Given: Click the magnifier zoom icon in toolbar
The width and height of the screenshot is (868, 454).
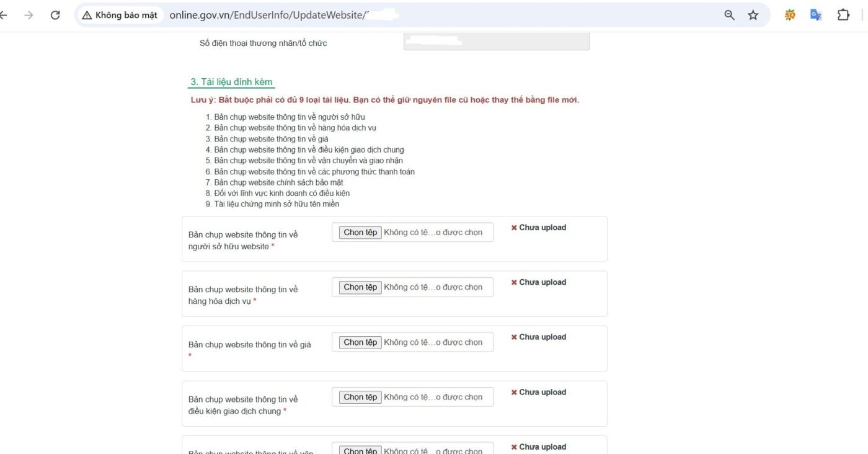Looking at the screenshot, I should point(728,15).
